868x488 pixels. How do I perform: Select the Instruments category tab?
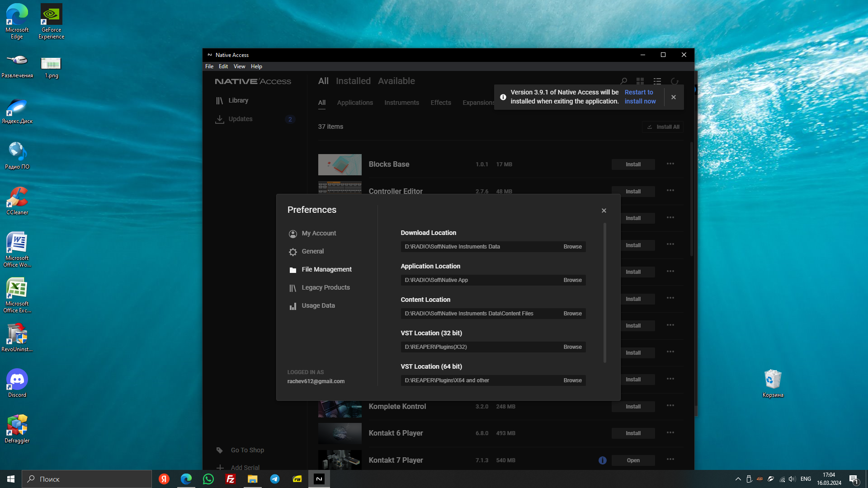click(x=401, y=103)
